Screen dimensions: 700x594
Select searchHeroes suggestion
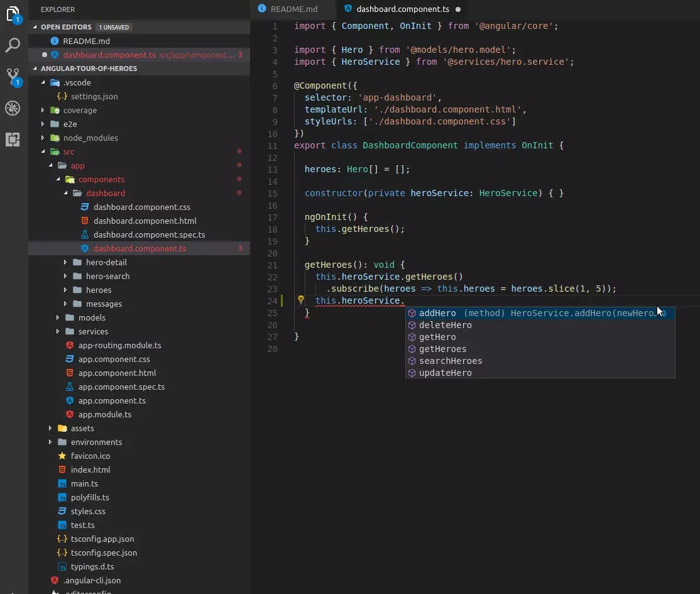coord(540,361)
